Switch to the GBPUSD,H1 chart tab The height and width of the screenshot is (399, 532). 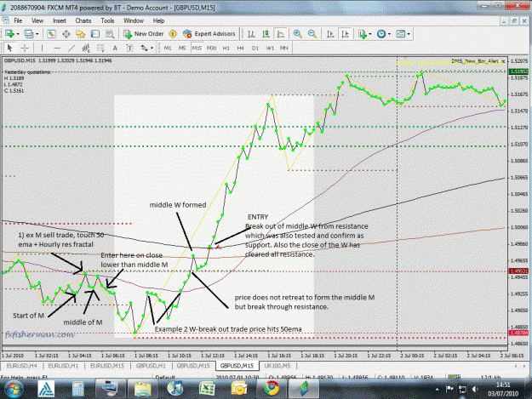click(x=151, y=366)
